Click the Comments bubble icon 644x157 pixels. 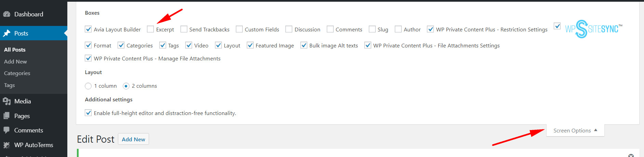6,130
